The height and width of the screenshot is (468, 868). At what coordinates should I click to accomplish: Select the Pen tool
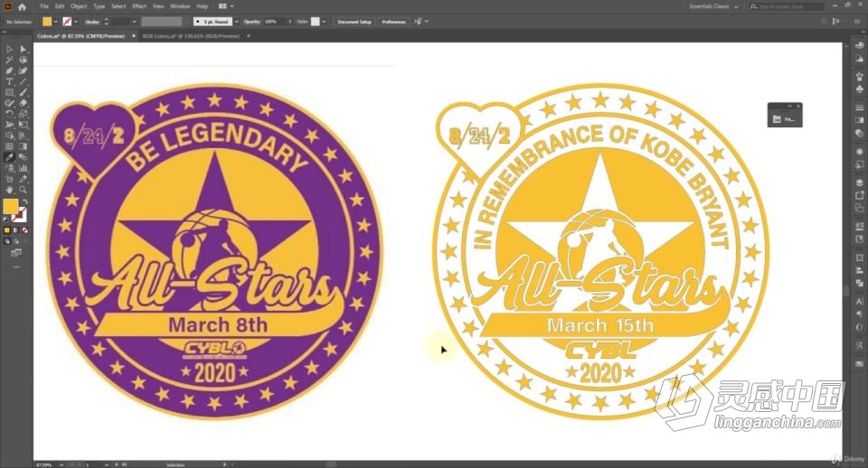pos(9,70)
